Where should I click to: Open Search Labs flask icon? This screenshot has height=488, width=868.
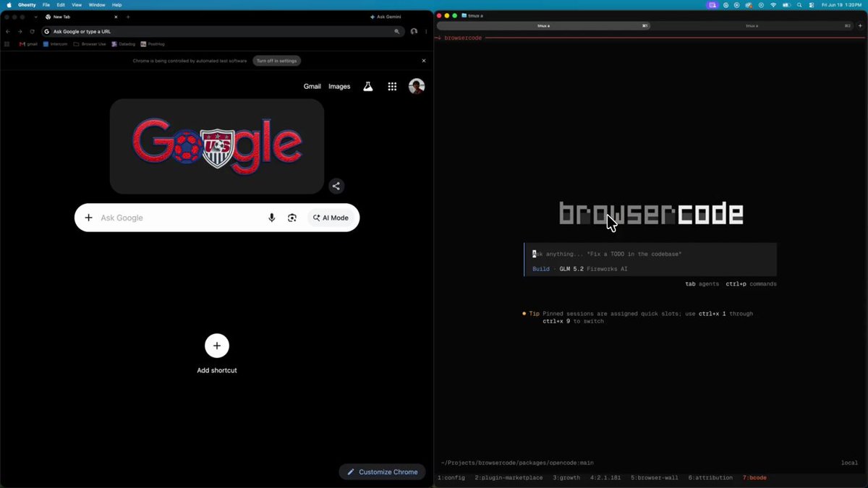pos(368,87)
